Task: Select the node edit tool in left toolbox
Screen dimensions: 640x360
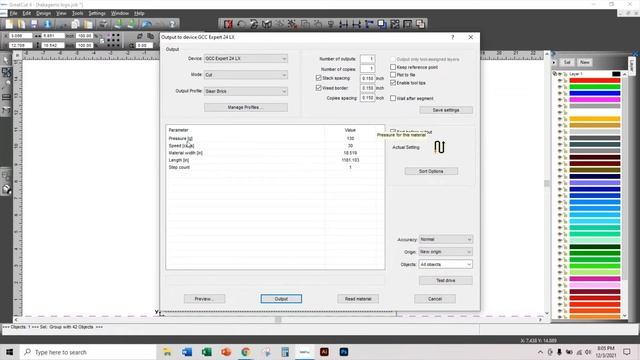Action: tap(6, 72)
